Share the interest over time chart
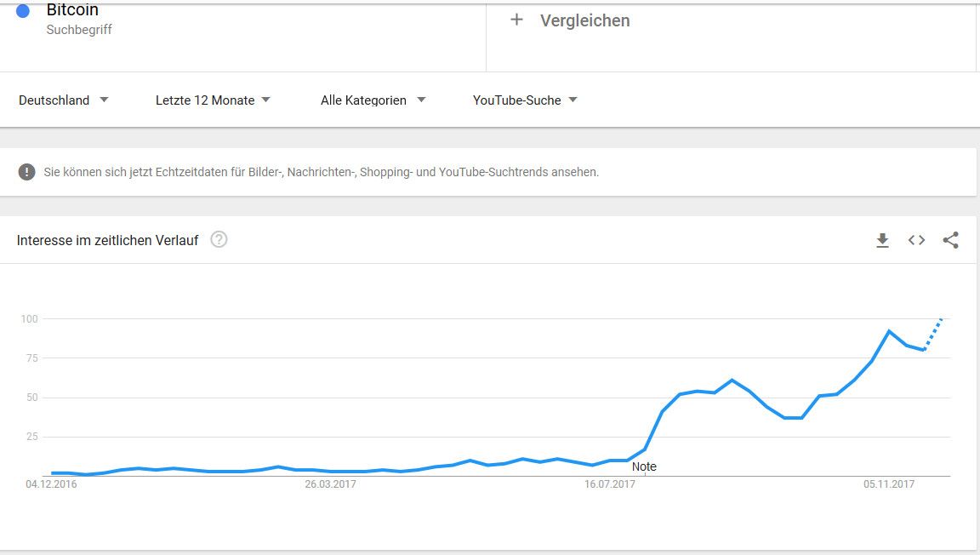This screenshot has height=555, width=980. point(950,240)
